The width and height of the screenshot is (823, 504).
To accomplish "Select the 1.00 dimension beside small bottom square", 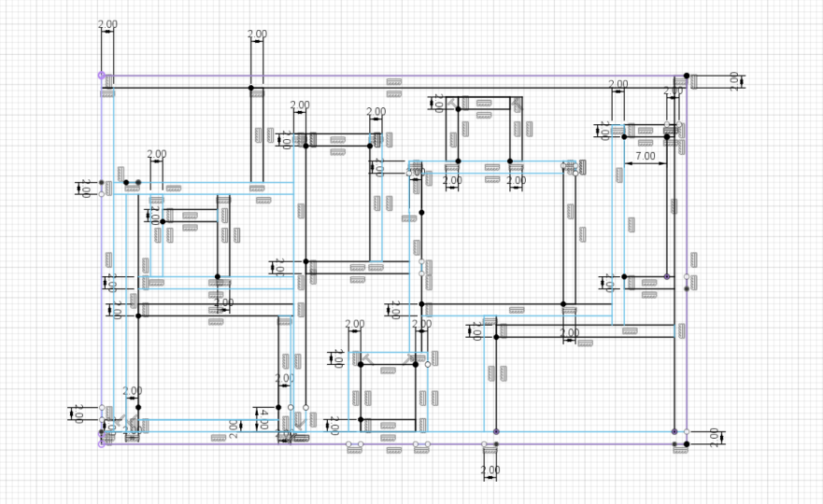I will coord(338,357).
